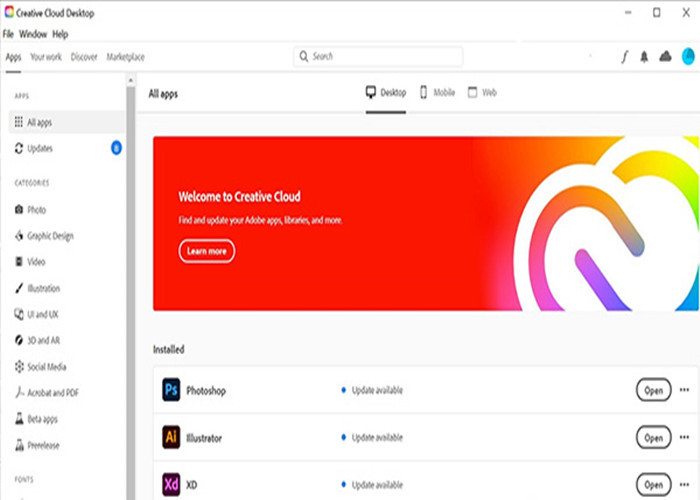Click the search magnifier icon
This screenshot has width=700, height=500.
tap(304, 57)
